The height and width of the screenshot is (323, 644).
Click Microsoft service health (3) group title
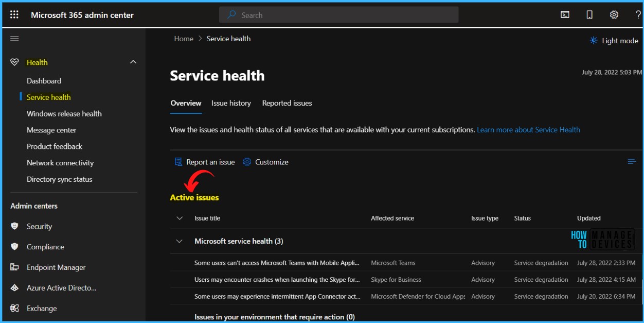point(239,241)
